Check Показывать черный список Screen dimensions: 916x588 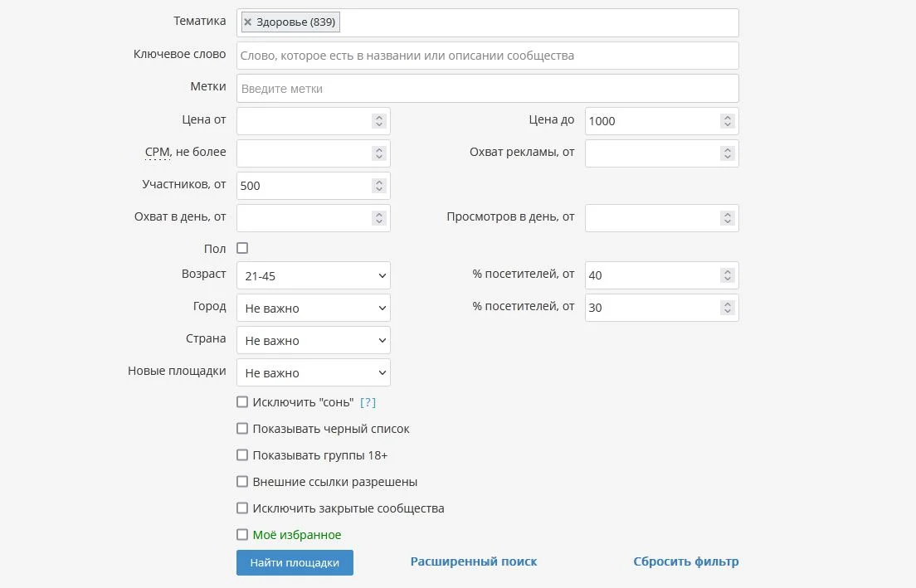(x=242, y=429)
